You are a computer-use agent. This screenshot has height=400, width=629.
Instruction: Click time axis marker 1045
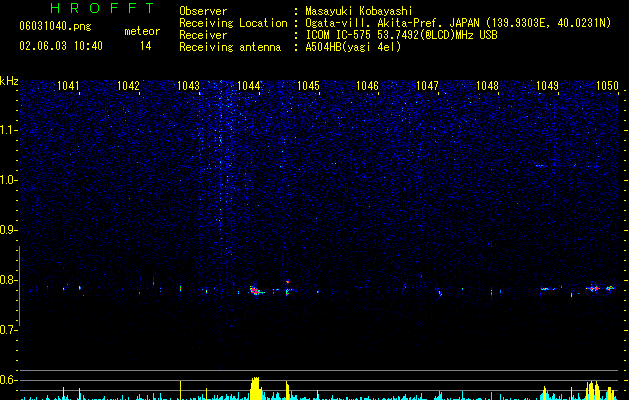point(308,85)
